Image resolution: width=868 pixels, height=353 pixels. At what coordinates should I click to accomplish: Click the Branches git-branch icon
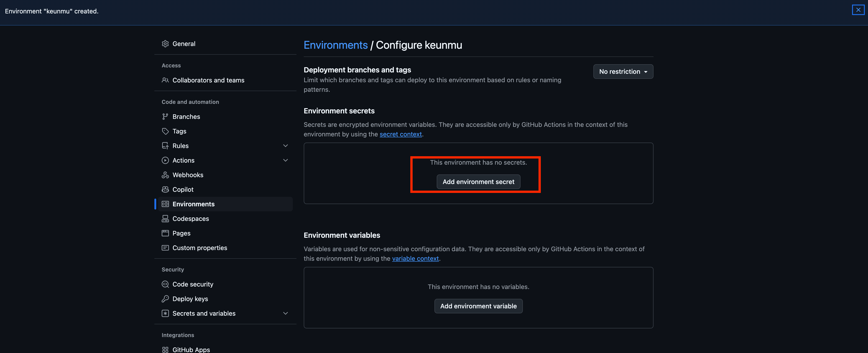[165, 117]
